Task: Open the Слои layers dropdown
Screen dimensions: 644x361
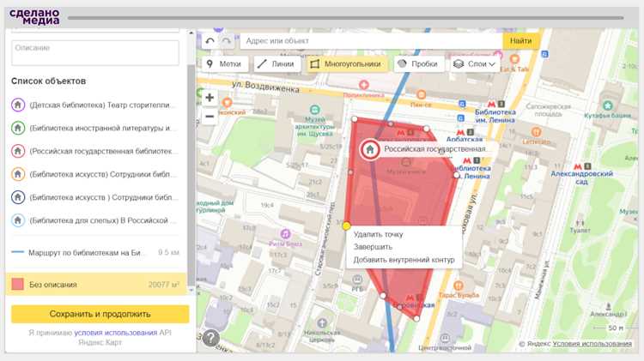Action: pyautogui.click(x=475, y=64)
